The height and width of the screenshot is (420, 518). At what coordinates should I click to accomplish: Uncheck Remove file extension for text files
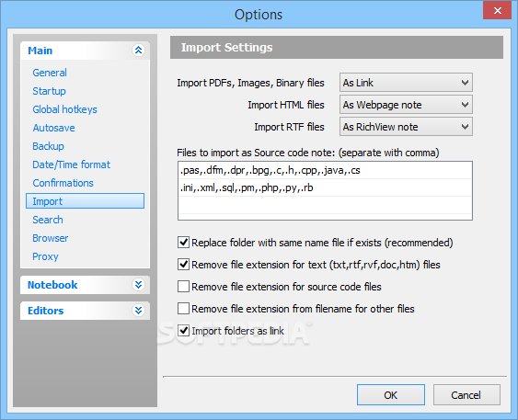183,265
